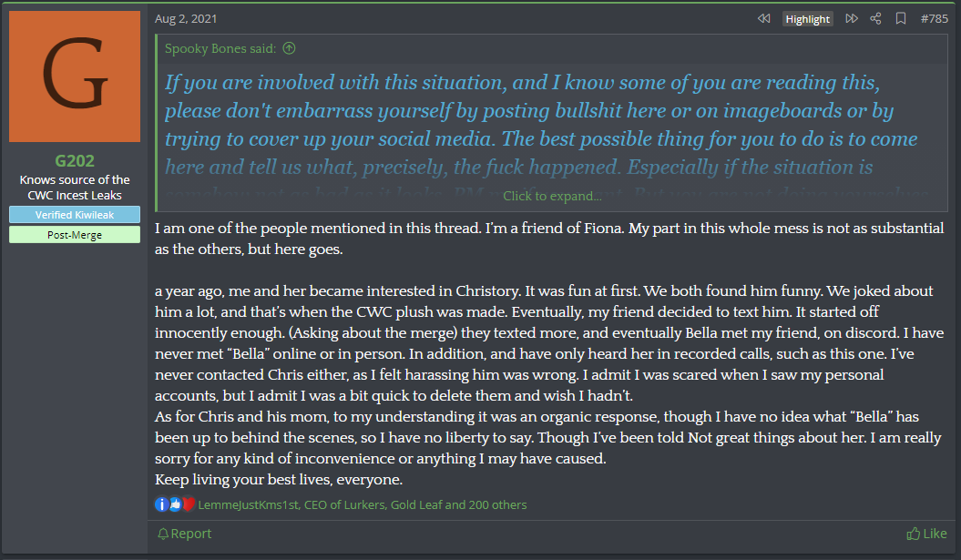Viewport: 961px width, 560px height.
Task: Jump to the next highlighted post
Action: tap(852, 18)
